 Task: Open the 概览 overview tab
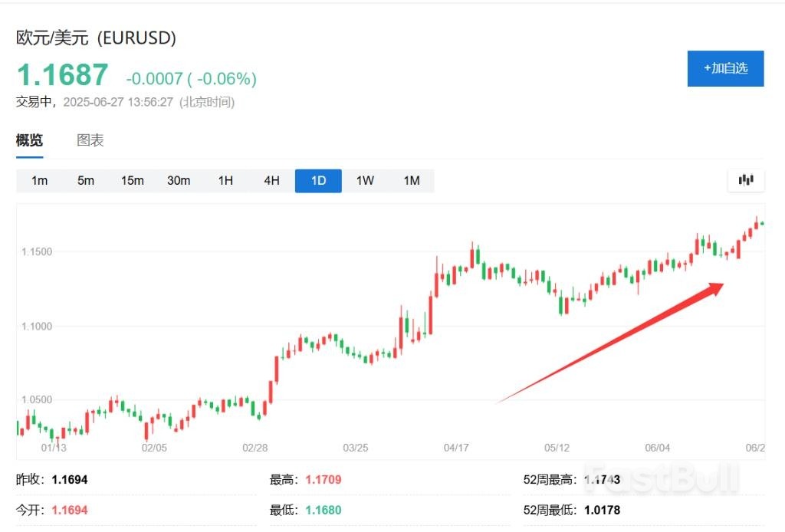pyautogui.click(x=29, y=140)
